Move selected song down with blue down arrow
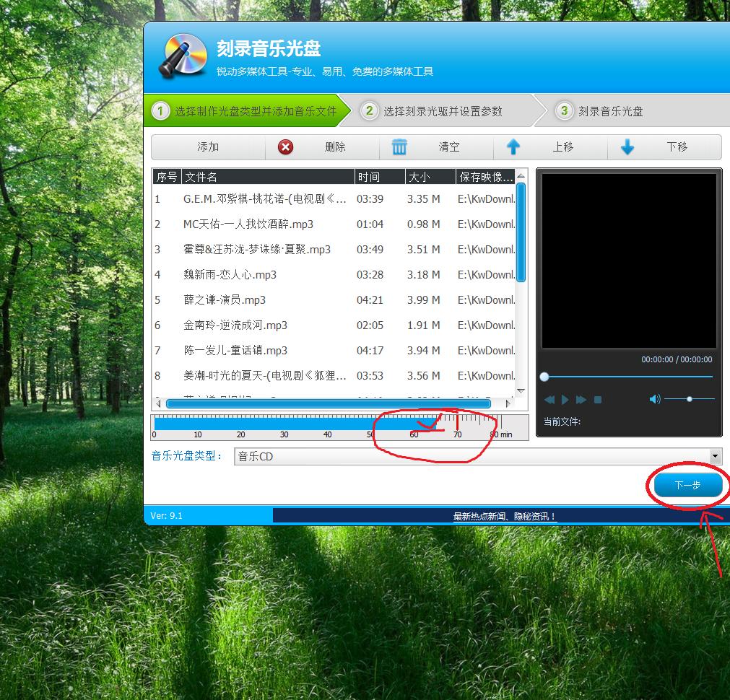Image resolution: width=730 pixels, height=700 pixels. (x=627, y=146)
